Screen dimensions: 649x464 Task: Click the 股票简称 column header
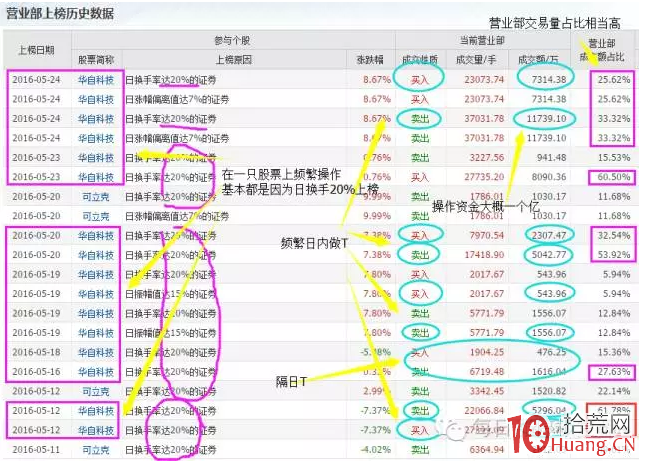pos(96,60)
